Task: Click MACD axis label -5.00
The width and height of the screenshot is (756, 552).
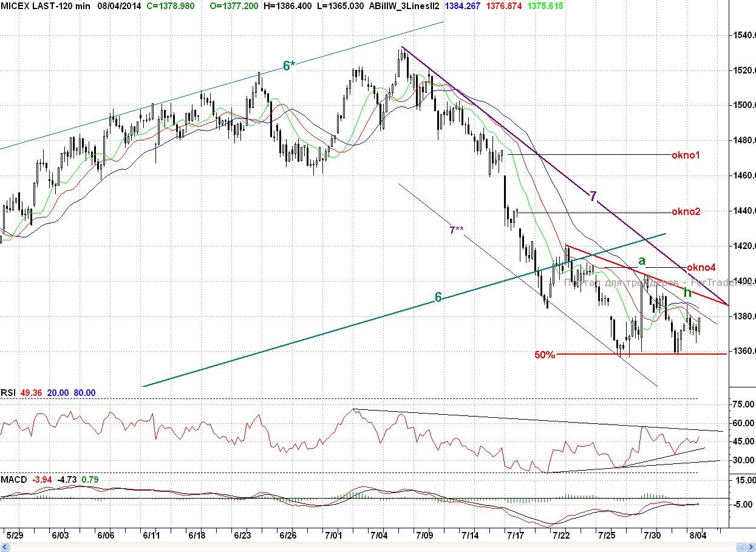Action: coord(743,505)
